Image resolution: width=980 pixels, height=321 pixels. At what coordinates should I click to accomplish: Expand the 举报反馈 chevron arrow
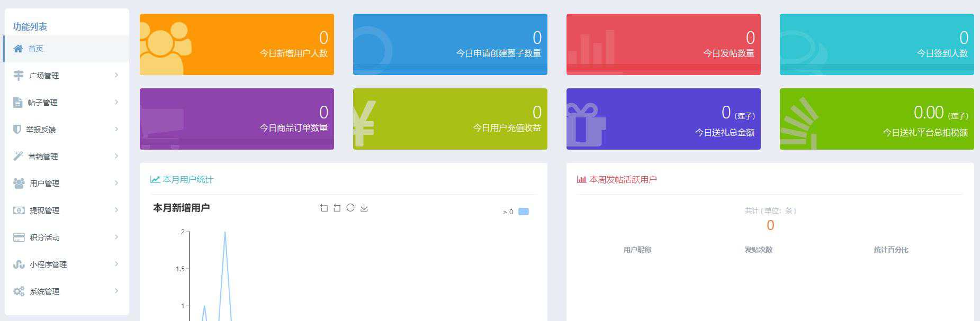[x=116, y=130]
